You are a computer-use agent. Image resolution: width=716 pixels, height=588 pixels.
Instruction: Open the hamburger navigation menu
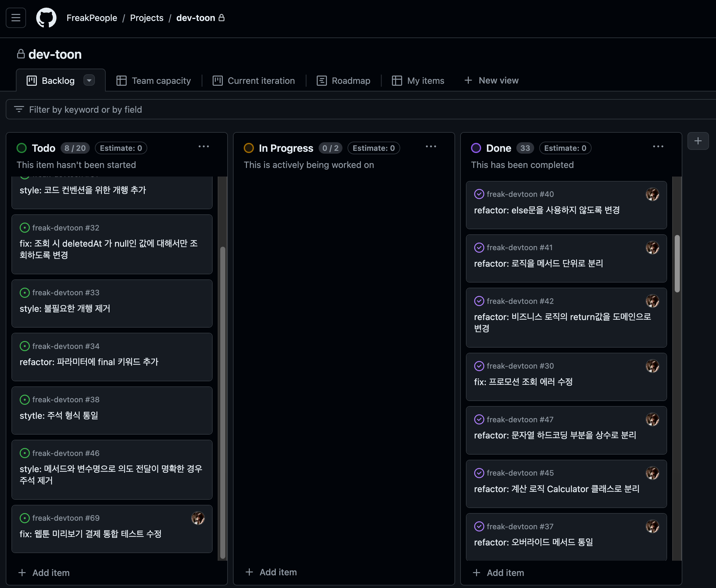pos(16,17)
